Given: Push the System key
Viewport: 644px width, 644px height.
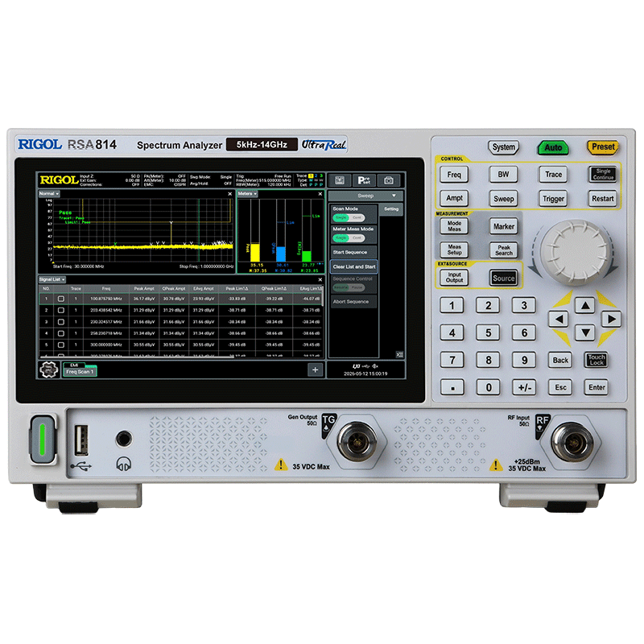Looking at the screenshot, I should click(504, 147).
